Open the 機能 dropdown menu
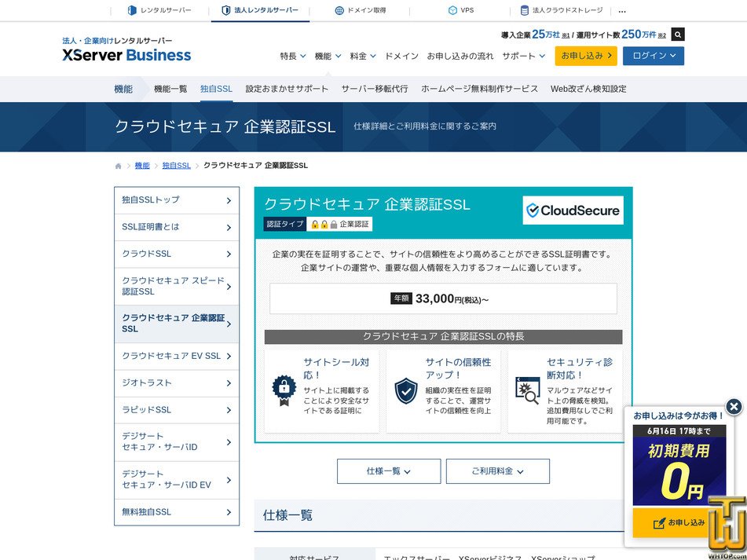 [328, 57]
